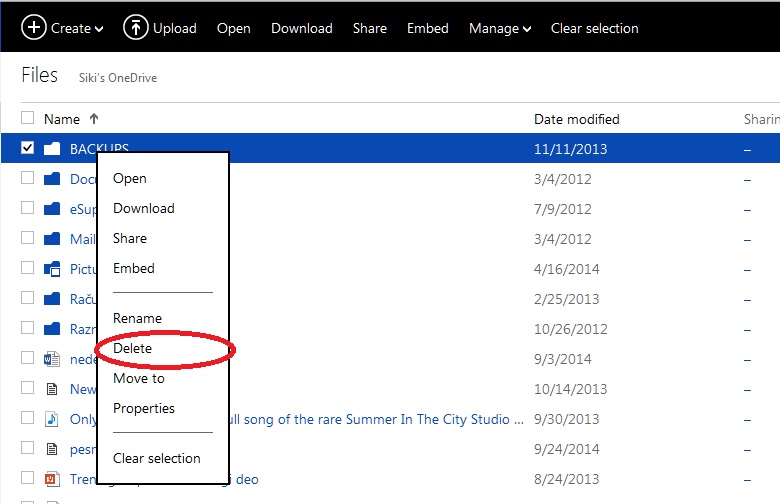Click the sort arrow next to Name

tap(94, 119)
